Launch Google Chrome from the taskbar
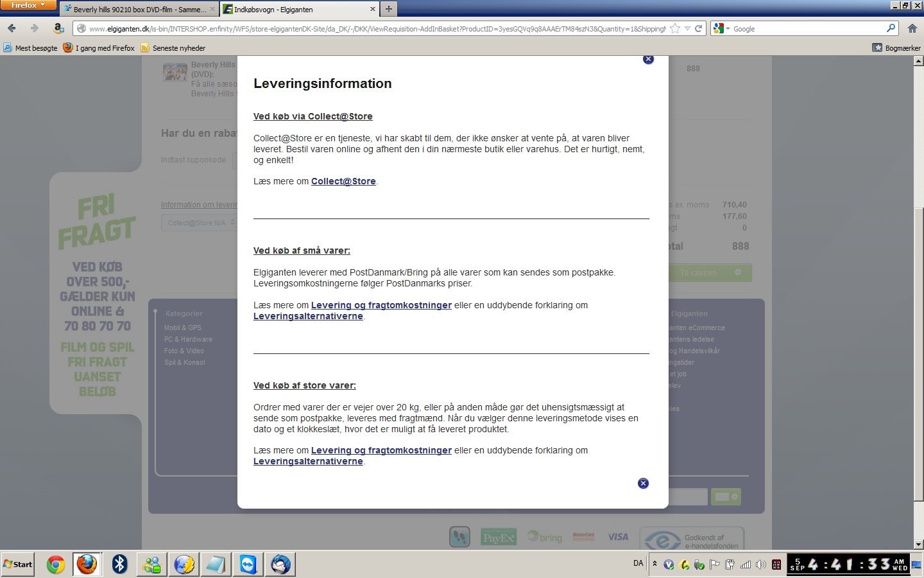Image resolution: width=924 pixels, height=578 pixels. point(56,565)
